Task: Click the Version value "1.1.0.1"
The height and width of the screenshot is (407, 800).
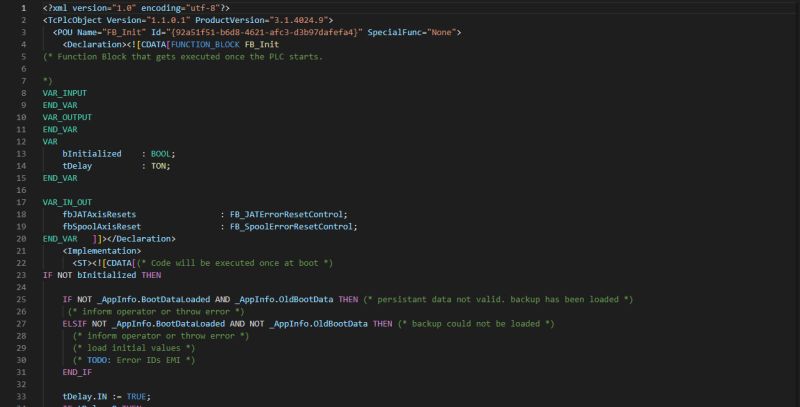Action: (168, 20)
